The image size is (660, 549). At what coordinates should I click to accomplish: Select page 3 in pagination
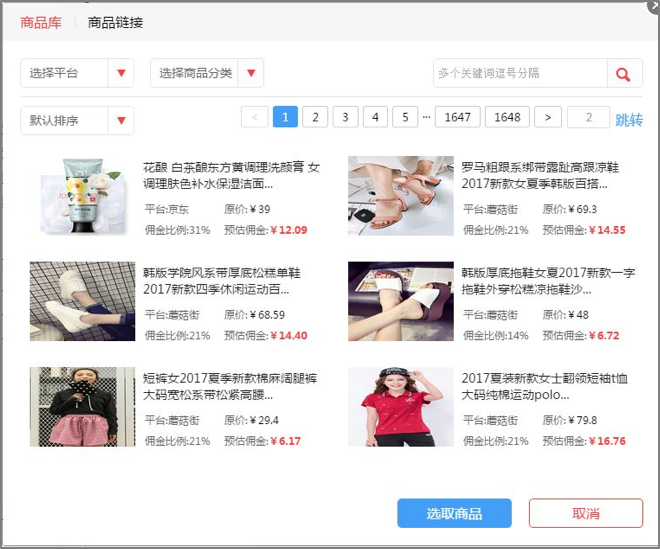pos(345,117)
